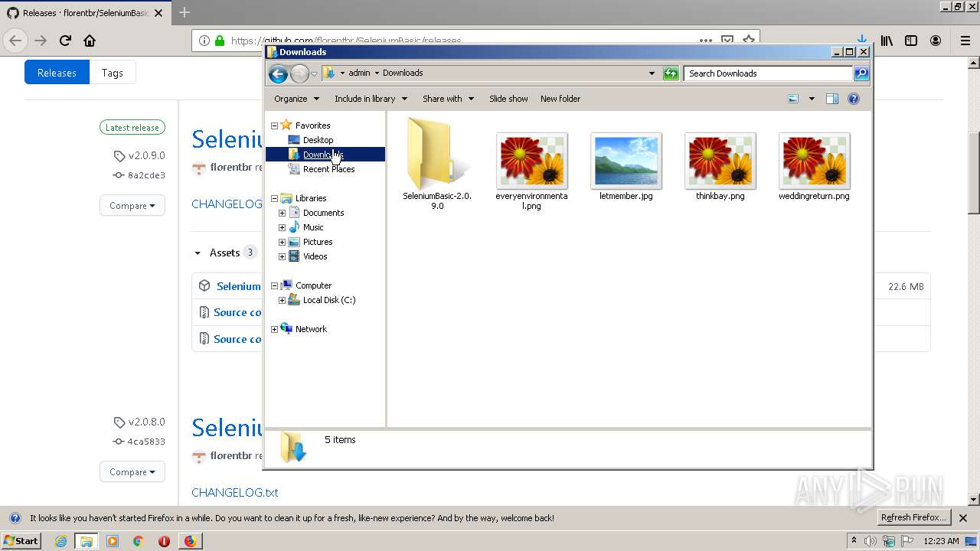Open Action Center flag in system tray

pos(907,541)
